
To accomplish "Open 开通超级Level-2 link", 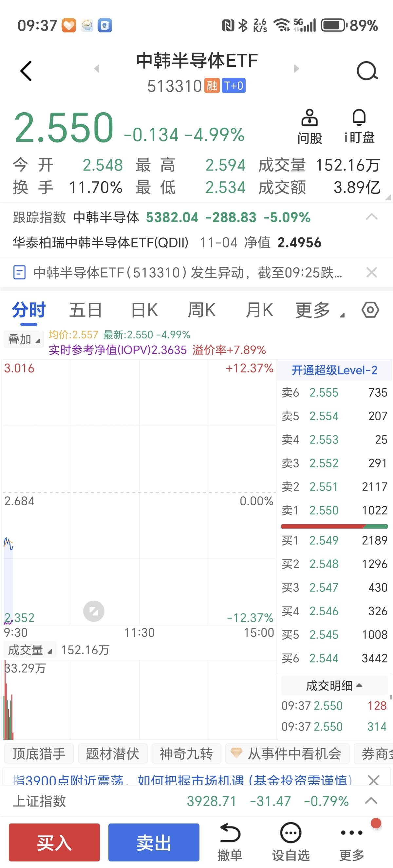I will click(x=334, y=370).
